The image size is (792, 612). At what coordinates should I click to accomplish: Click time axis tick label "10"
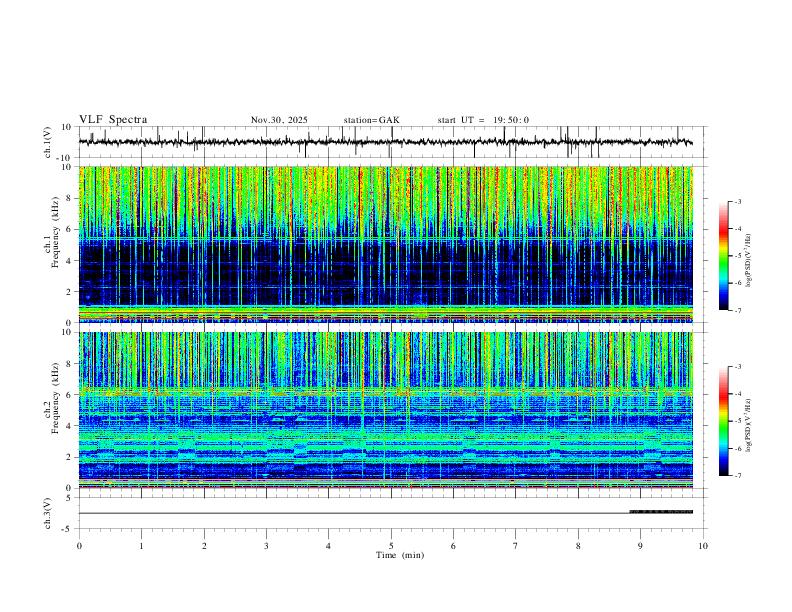(703, 546)
